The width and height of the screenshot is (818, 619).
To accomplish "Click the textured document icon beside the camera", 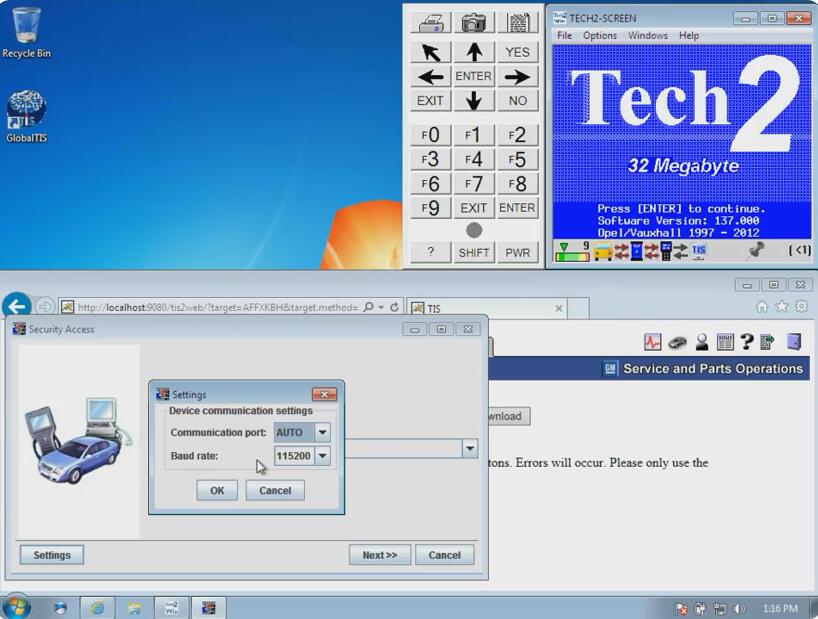I will click(x=518, y=23).
